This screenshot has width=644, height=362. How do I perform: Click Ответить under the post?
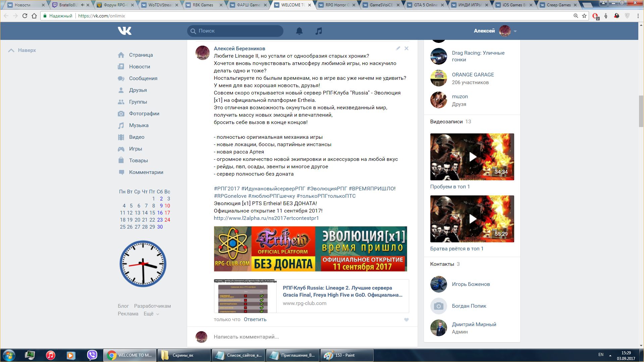pos(255,319)
